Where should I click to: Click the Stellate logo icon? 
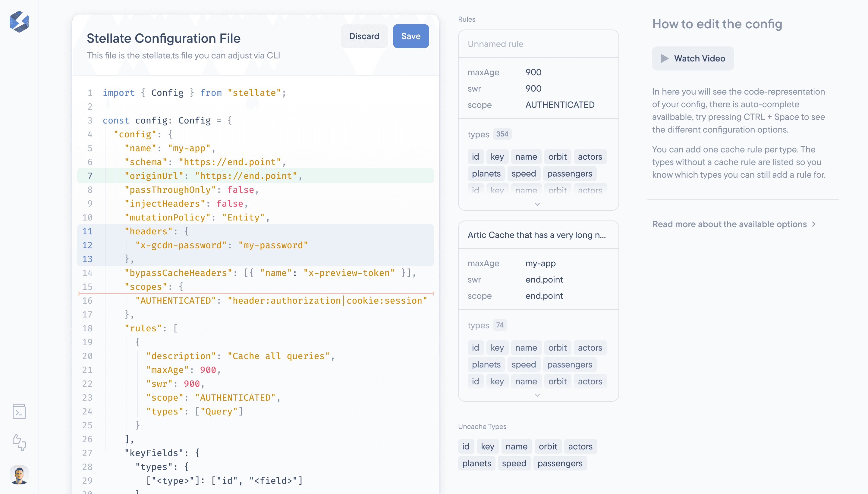click(19, 22)
